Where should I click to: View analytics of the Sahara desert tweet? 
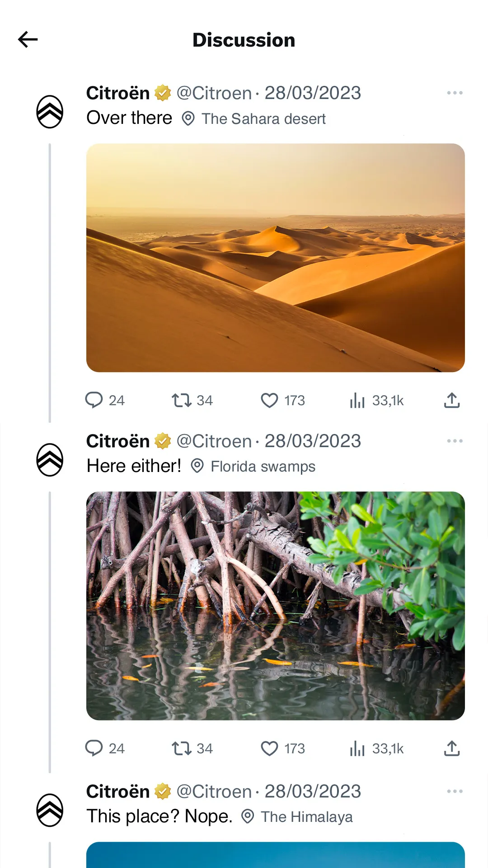click(357, 400)
